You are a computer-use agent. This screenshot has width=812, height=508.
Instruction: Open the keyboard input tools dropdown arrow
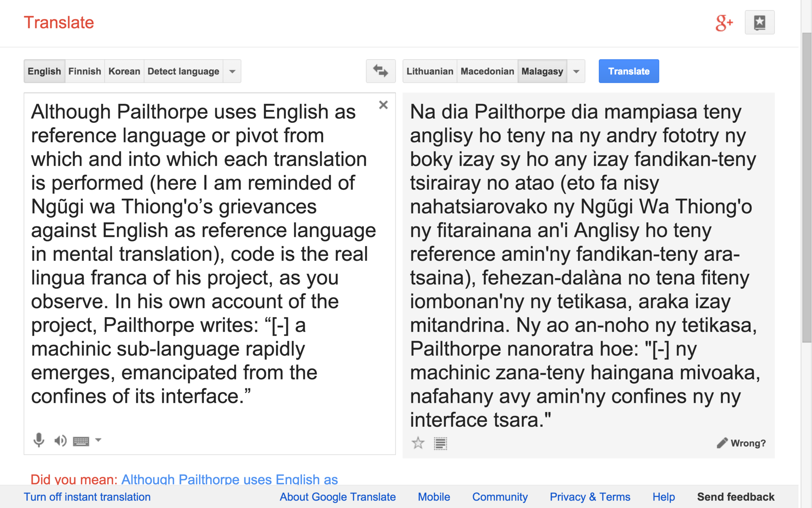click(x=98, y=440)
